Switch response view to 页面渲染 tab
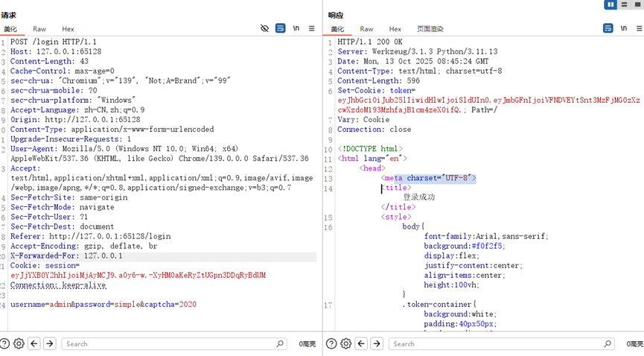The height and width of the screenshot is (356, 644). coord(430,29)
